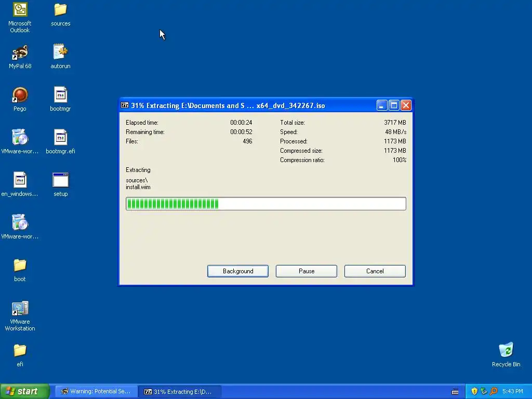Image resolution: width=532 pixels, height=399 pixels.
Task: Click the green extraction progress bar
Action: click(x=265, y=204)
